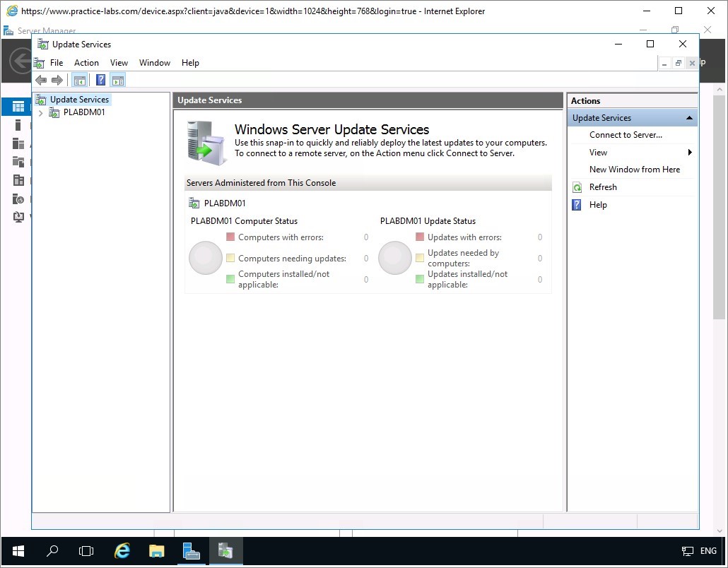This screenshot has height=568, width=728.
Task: Open Internet Explorer from taskbar
Action: click(122, 551)
